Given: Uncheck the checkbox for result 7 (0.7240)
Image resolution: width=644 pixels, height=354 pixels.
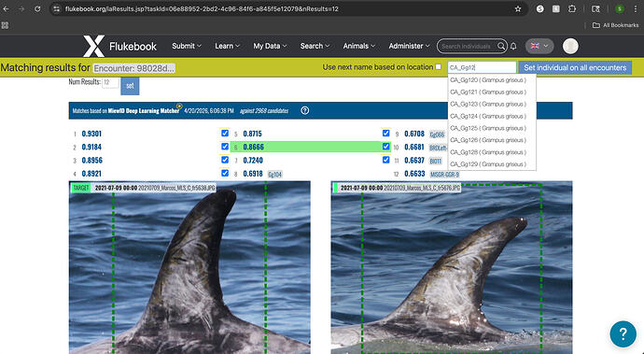Looking at the screenshot, I should [225, 160].
